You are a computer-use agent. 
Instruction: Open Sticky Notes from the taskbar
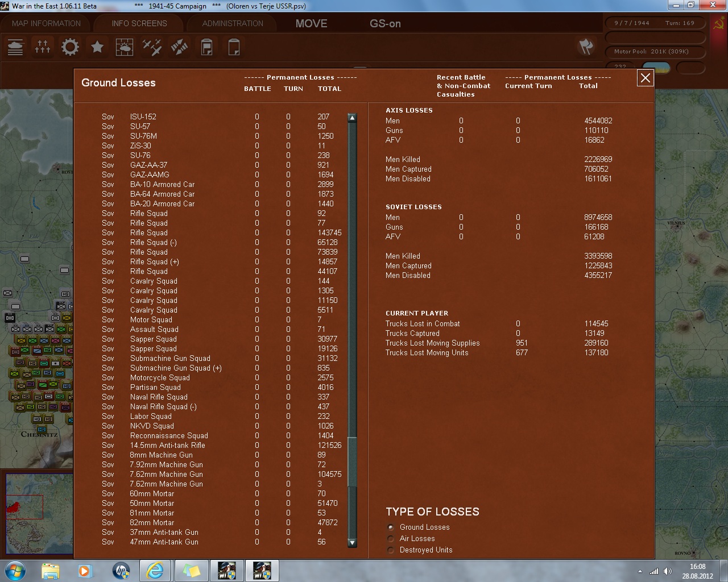191,570
